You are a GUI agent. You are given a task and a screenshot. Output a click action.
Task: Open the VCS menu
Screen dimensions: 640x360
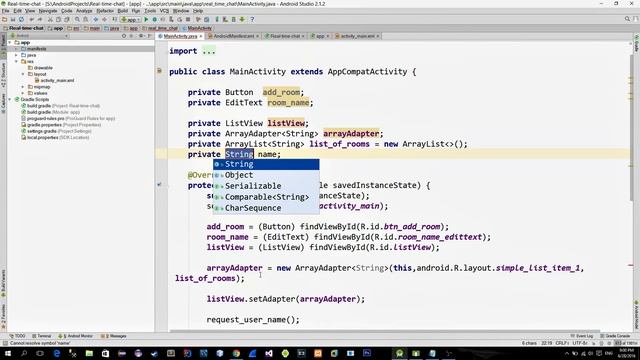[164, 11]
